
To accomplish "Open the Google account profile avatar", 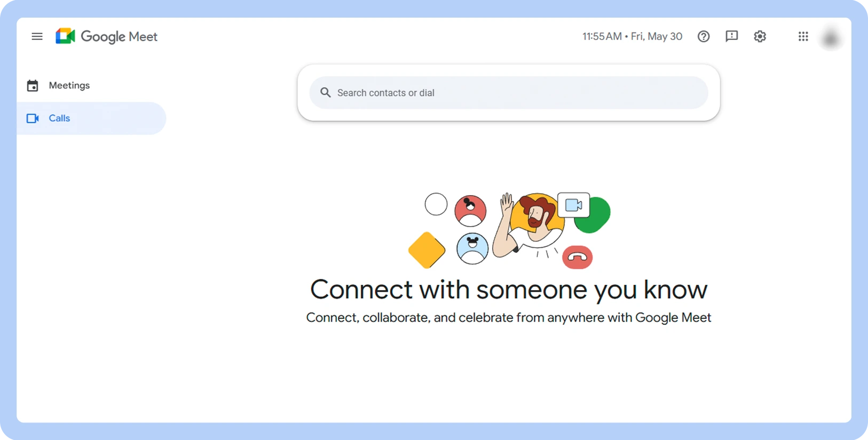I will [830, 38].
